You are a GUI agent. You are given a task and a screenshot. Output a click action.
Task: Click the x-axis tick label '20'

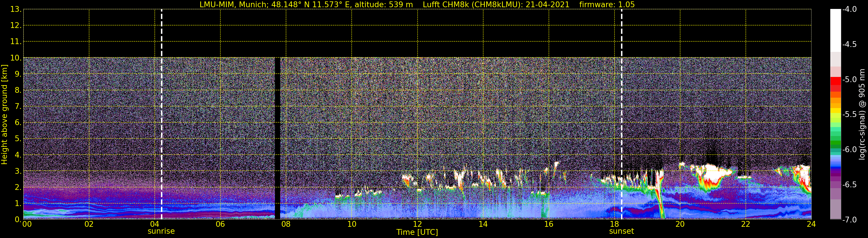click(680, 224)
